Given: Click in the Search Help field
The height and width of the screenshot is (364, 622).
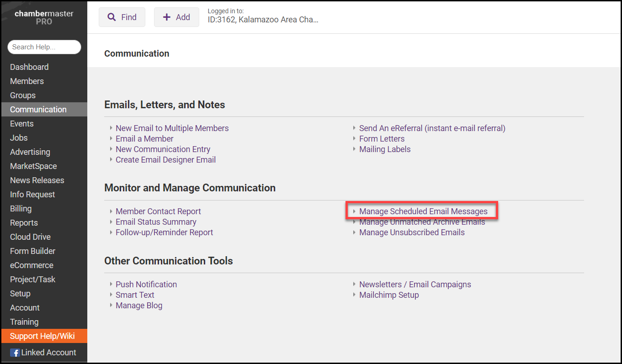Looking at the screenshot, I should pos(44,47).
